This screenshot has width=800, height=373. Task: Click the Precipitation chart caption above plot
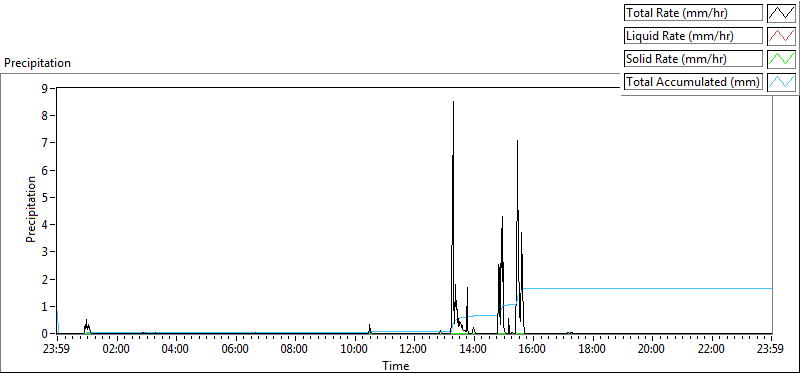click(37, 63)
